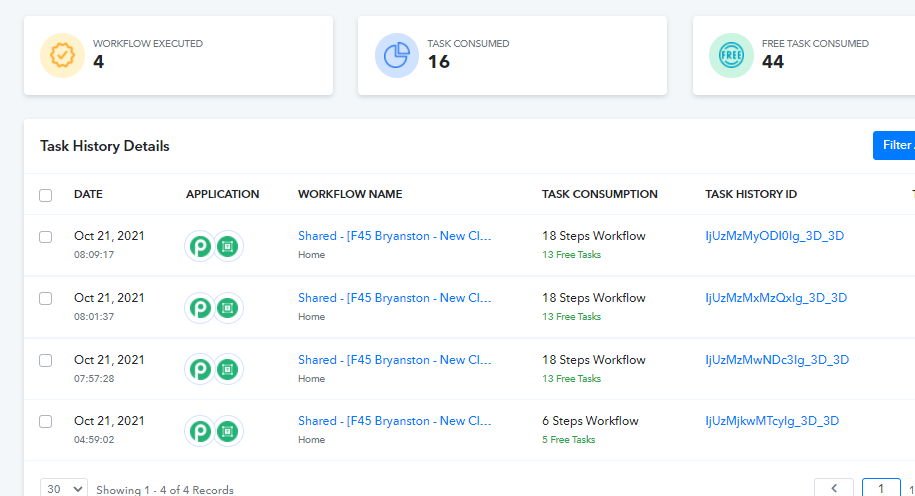Select the checkbox for the 08:01:37 entry
This screenshot has width=915, height=496.
pyautogui.click(x=46, y=299)
